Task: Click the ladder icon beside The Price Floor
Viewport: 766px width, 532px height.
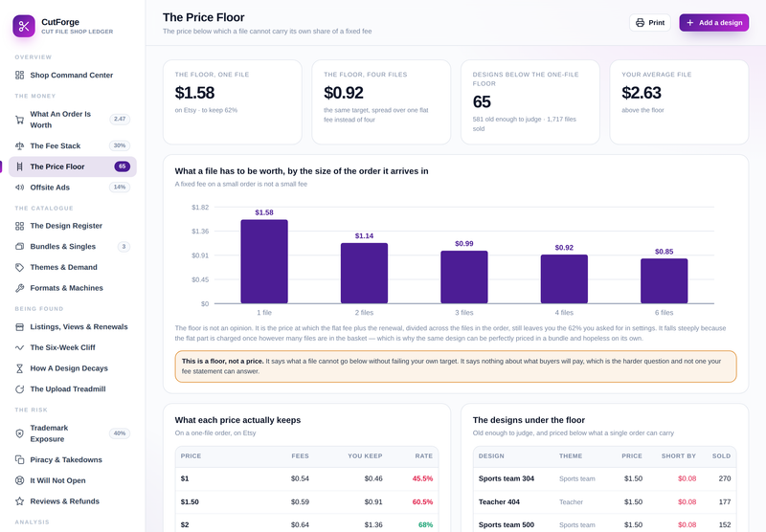Action: pos(19,166)
